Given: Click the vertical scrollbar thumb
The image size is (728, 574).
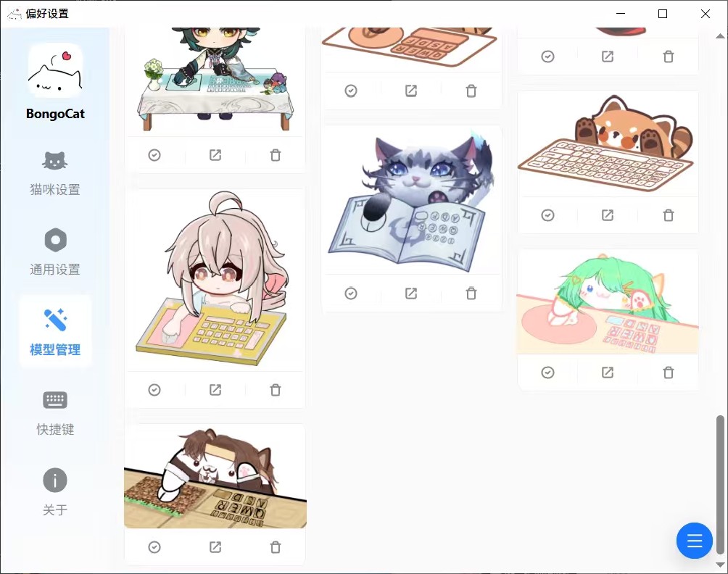Looking at the screenshot, I should 719,484.
